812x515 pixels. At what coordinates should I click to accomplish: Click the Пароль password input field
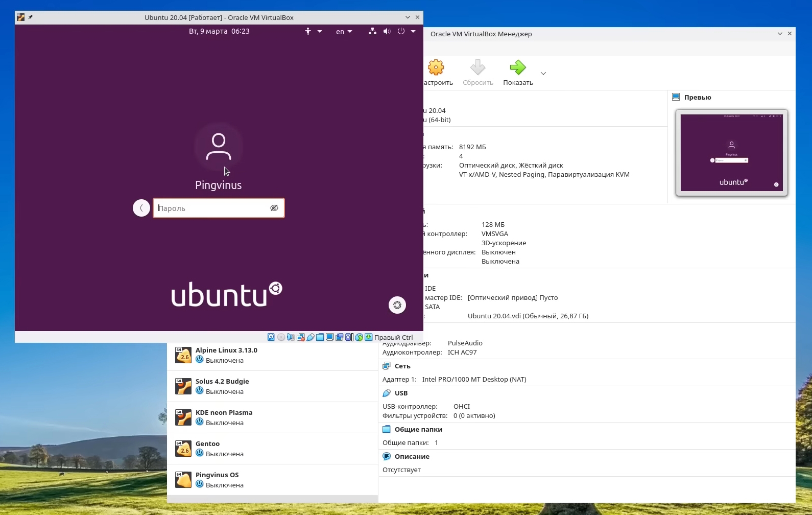[x=219, y=208]
